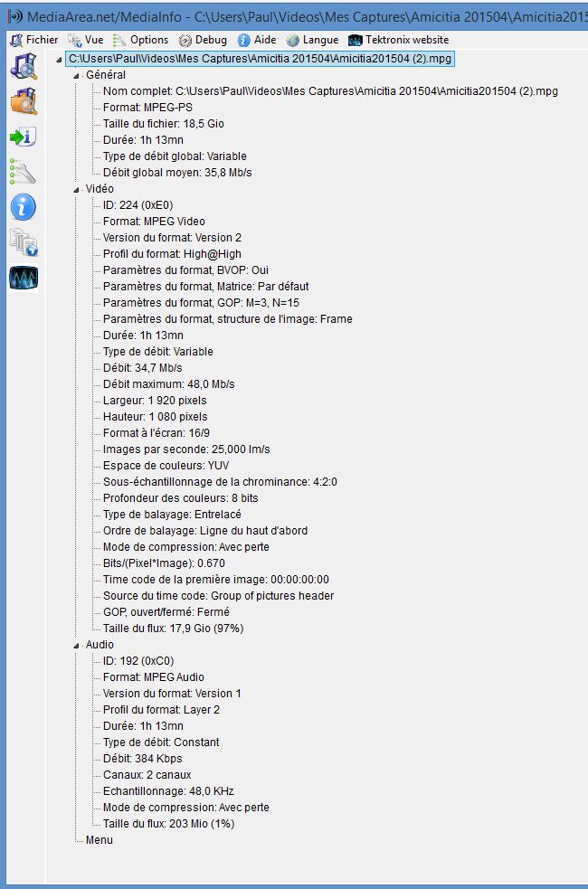Click the Tektronix waveform sidebar icon

(x=24, y=278)
